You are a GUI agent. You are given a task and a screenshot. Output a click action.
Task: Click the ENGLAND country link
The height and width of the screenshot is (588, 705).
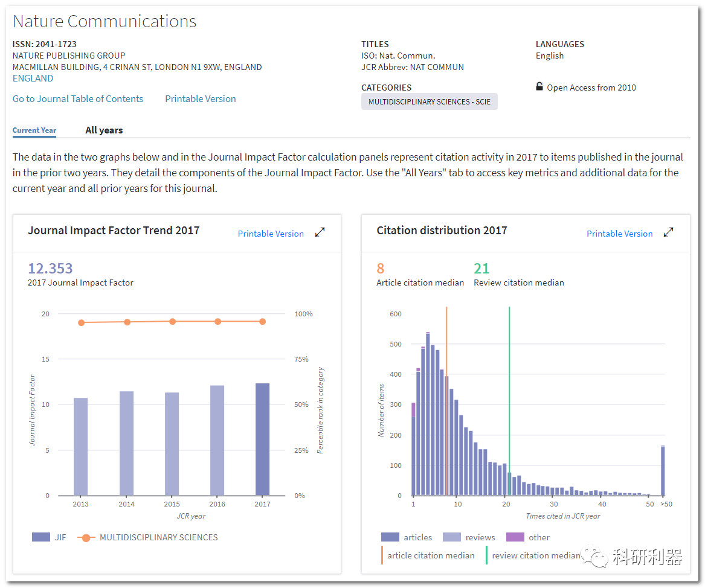pos(33,78)
